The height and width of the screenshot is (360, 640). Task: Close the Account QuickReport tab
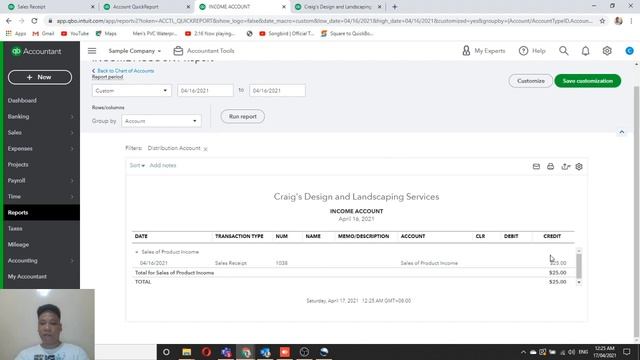coord(188,7)
